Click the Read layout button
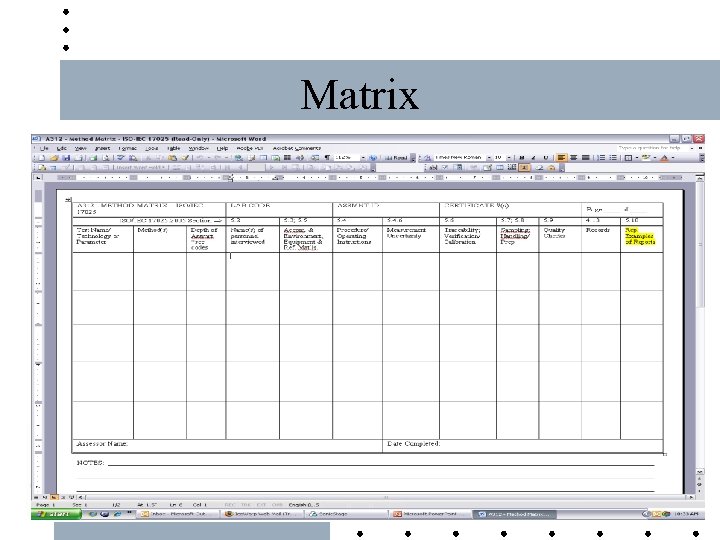Viewport: 720px width, 540px height. [396, 158]
